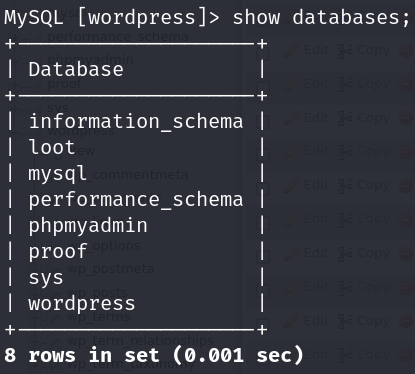This screenshot has width=415, height=374.
Task: Click red delete icon level with loot row
Action: click(x=406, y=152)
